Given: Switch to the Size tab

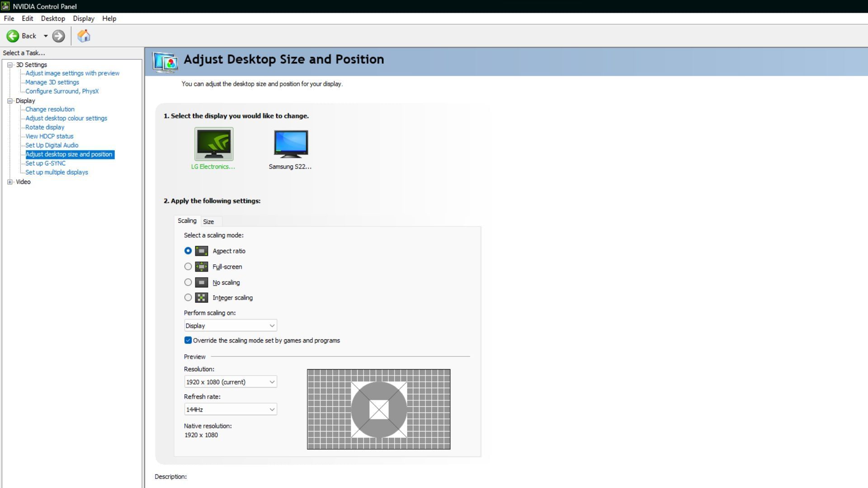Looking at the screenshot, I should click(x=209, y=221).
